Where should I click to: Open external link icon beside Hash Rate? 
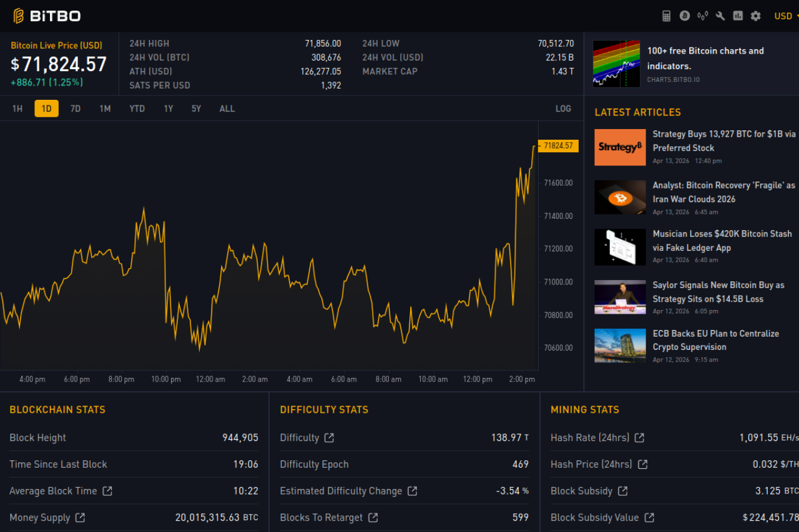click(639, 438)
